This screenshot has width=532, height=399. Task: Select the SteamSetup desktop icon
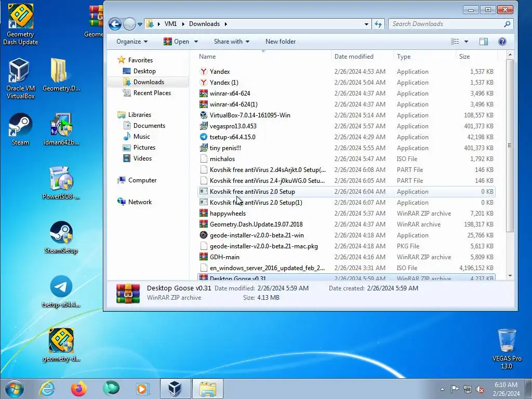61,237
